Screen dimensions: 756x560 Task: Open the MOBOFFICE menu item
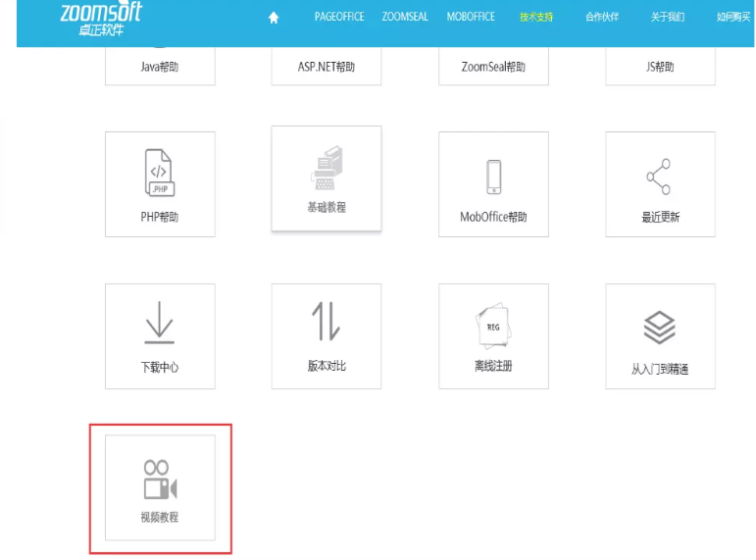(x=471, y=17)
